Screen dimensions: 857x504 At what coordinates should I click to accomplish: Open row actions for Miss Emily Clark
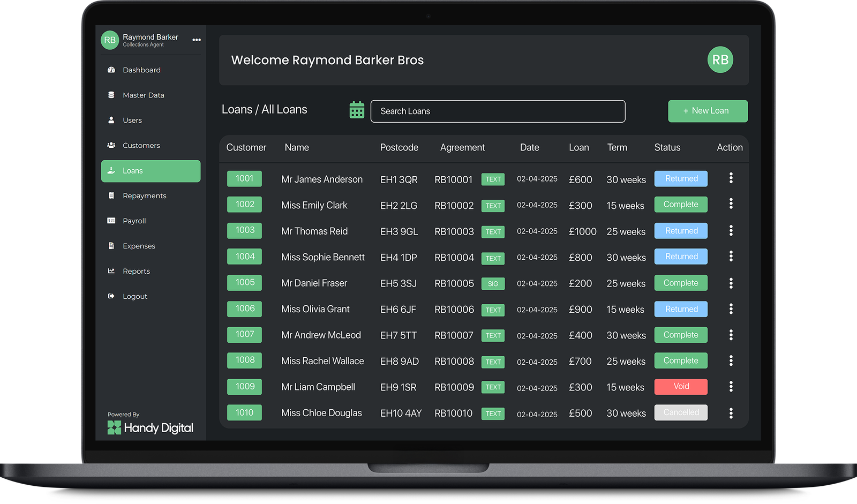[731, 204]
